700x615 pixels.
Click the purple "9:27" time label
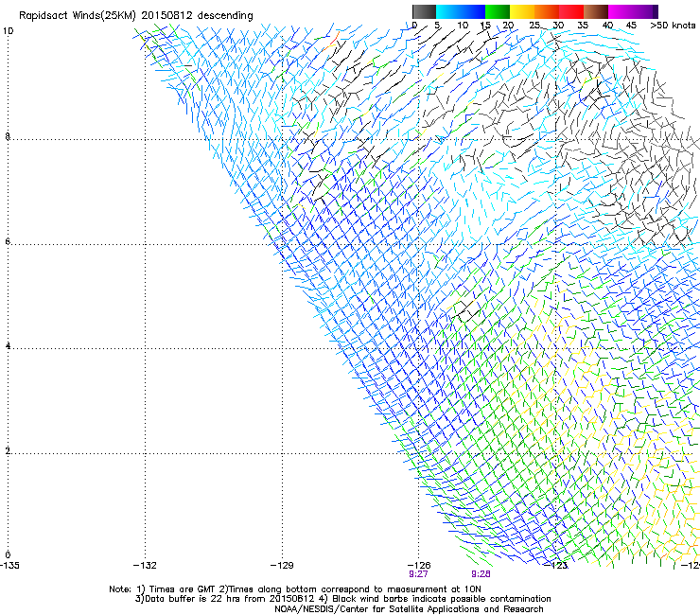(x=418, y=574)
